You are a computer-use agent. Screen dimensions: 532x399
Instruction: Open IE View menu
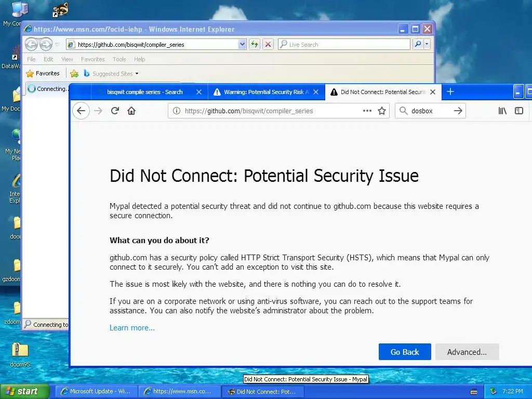click(x=67, y=59)
